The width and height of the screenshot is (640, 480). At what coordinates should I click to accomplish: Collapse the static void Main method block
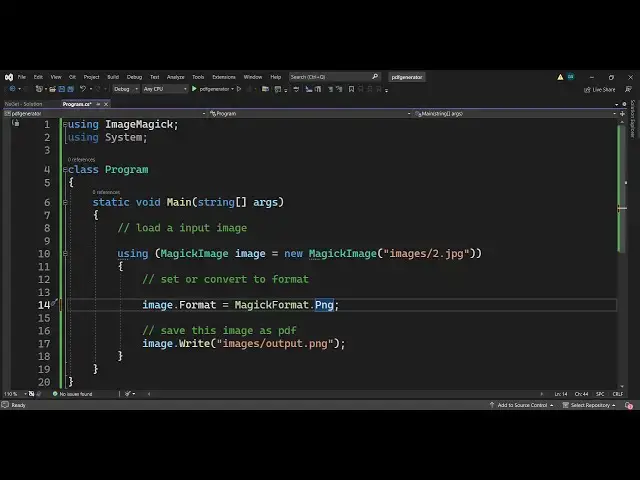click(x=65, y=202)
